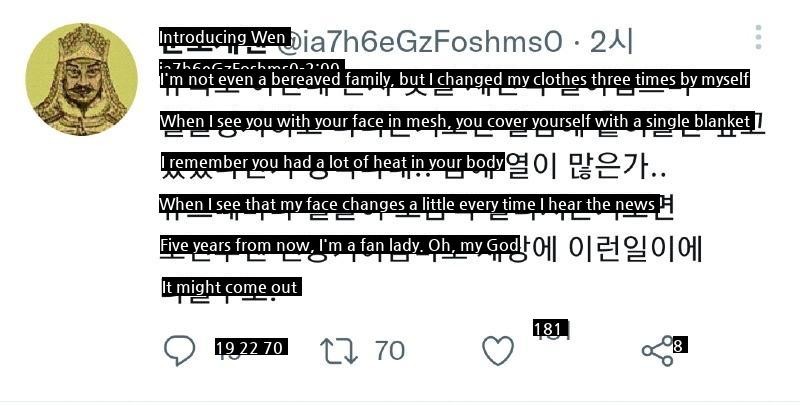Click the last line "It might come out"

point(230,288)
